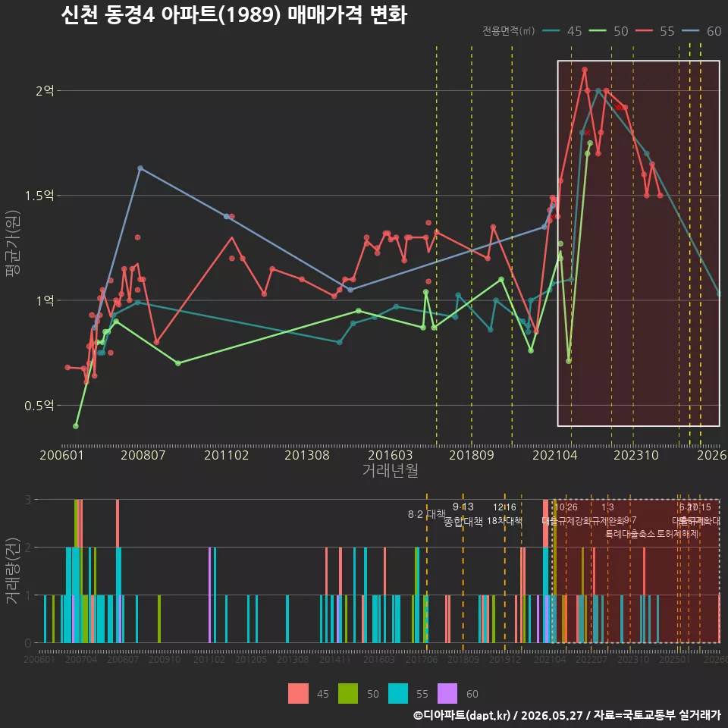Click the '특례대출축소 토허제해제' annotation text
The width and height of the screenshot is (728, 728).
pos(652,534)
